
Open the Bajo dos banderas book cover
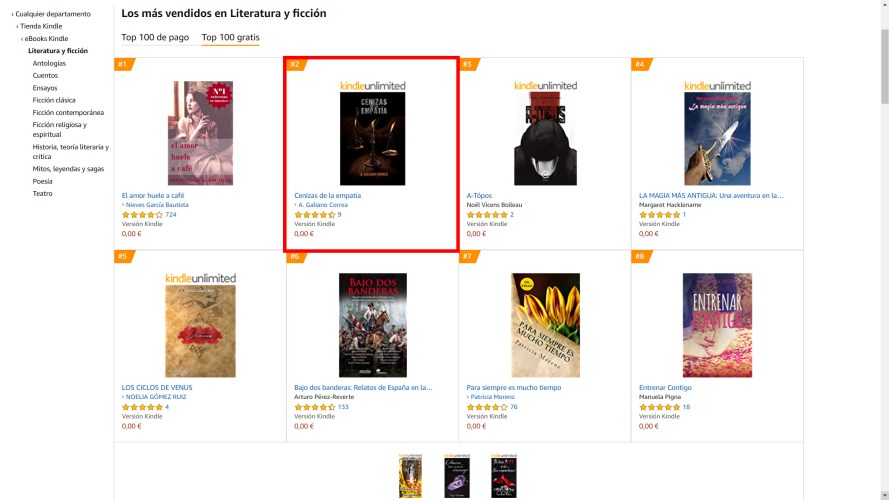(x=372, y=325)
